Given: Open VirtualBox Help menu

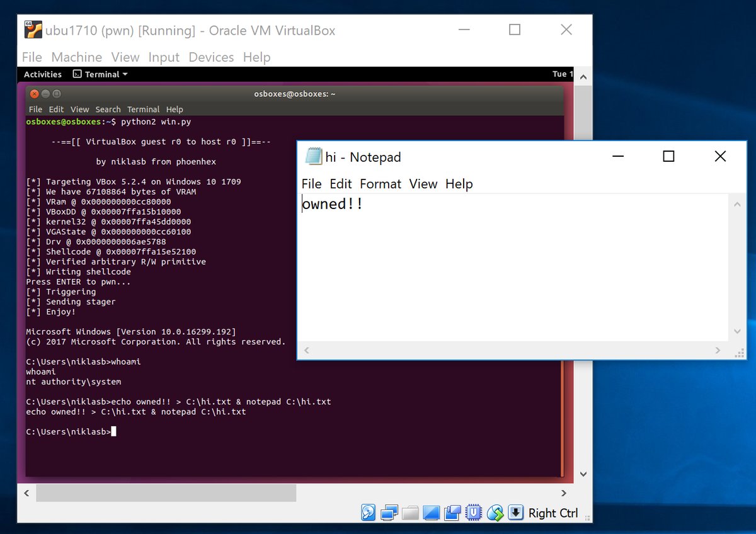Looking at the screenshot, I should [x=256, y=57].
